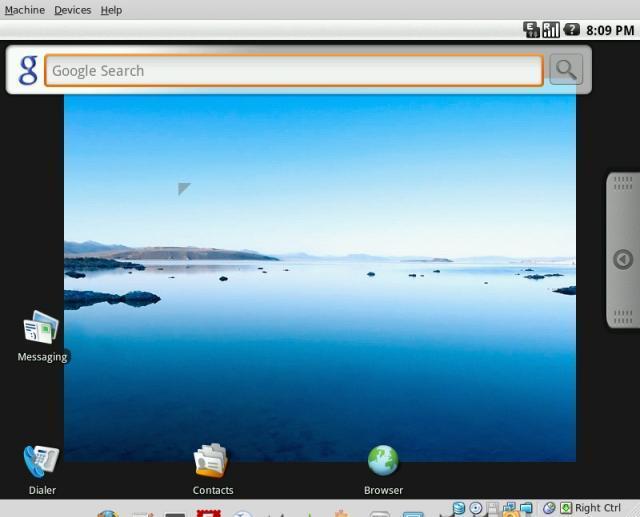Open the Devices menu
Viewport: 640px width, 517px height.
tap(73, 10)
